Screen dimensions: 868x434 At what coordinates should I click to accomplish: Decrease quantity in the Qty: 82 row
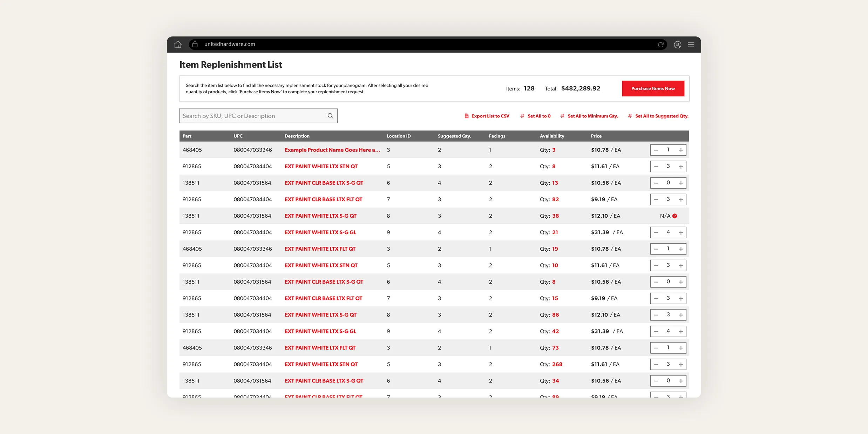point(656,199)
